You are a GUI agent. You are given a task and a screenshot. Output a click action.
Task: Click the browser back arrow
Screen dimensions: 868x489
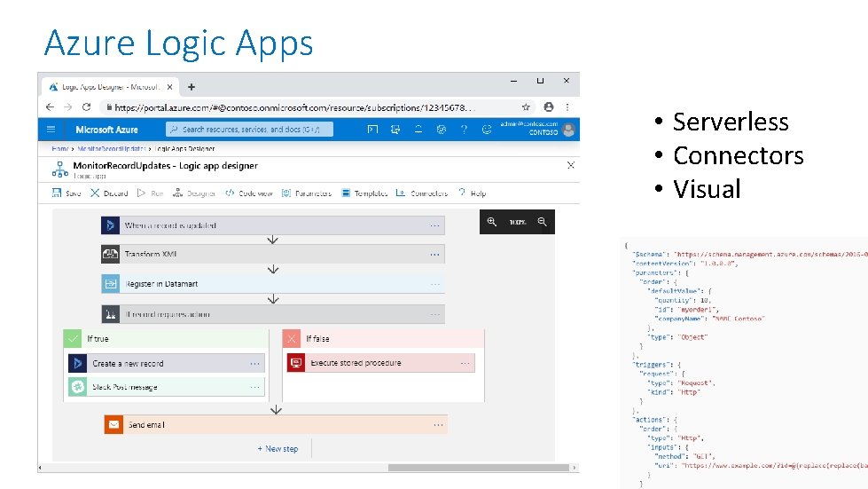(50, 106)
